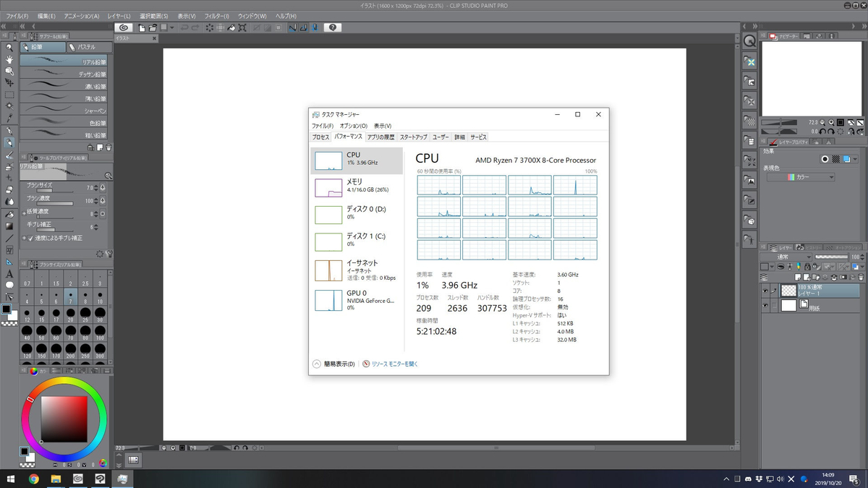The width and height of the screenshot is (868, 488).
Task: Close the イラスト canvas tab
Action: click(154, 38)
